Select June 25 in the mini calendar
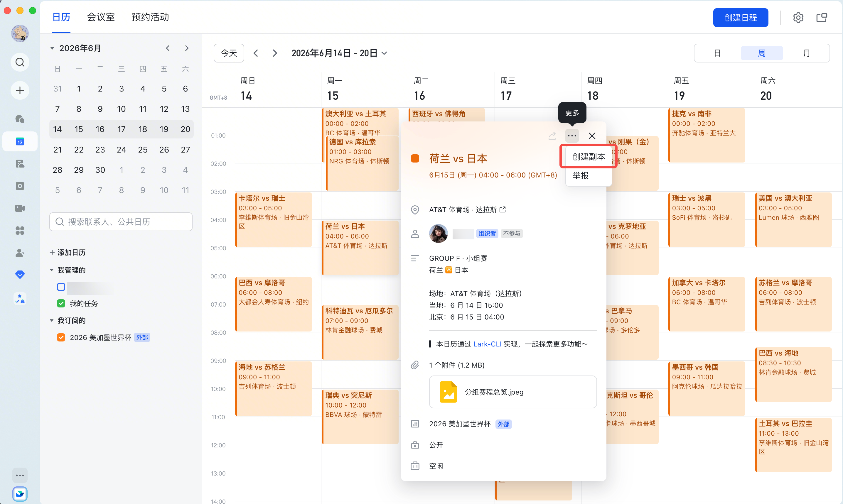The height and width of the screenshot is (504, 843). (143, 149)
